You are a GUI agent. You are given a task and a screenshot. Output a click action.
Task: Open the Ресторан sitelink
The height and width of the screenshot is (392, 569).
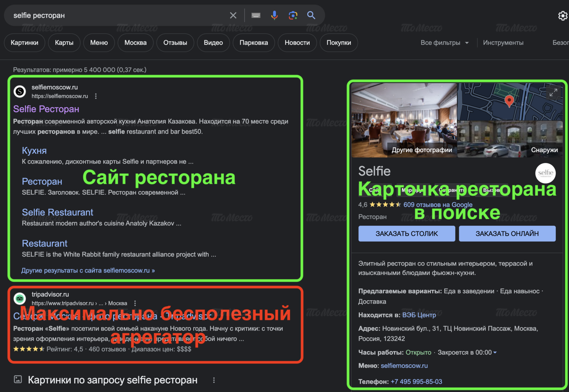pos(42,181)
